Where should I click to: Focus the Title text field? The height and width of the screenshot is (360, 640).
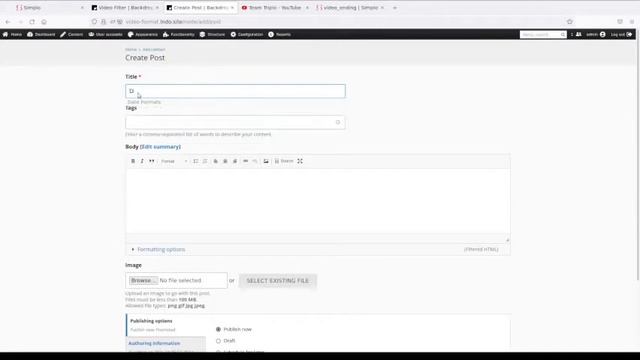pos(235,91)
